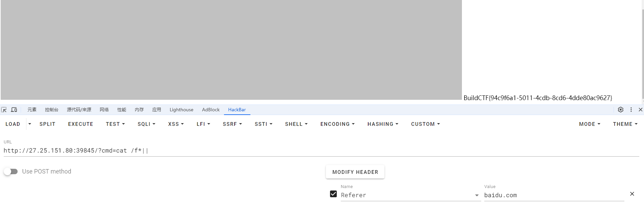Click the inspect element picker icon
This screenshot has width=644, height=207.
pyautogui.click(x=4, y=110)
